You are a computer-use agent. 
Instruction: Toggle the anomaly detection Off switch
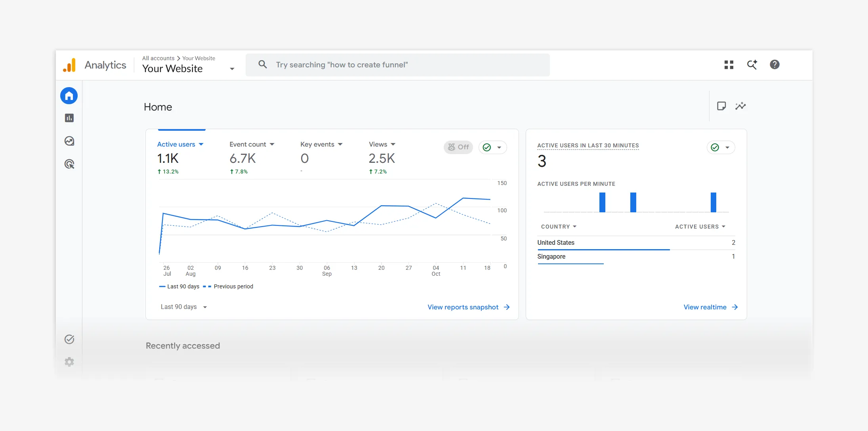(x=458, y=147)
